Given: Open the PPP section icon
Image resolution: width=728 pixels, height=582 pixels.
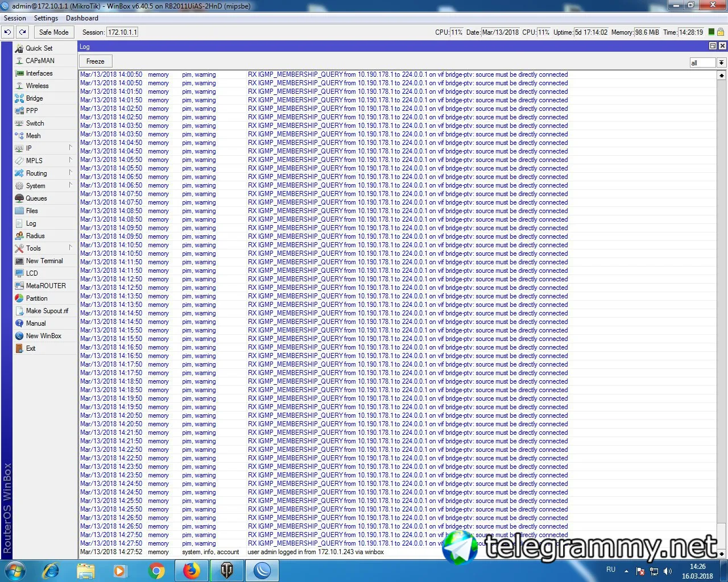Looking at the screenshot, I should (x=19, y=111).
